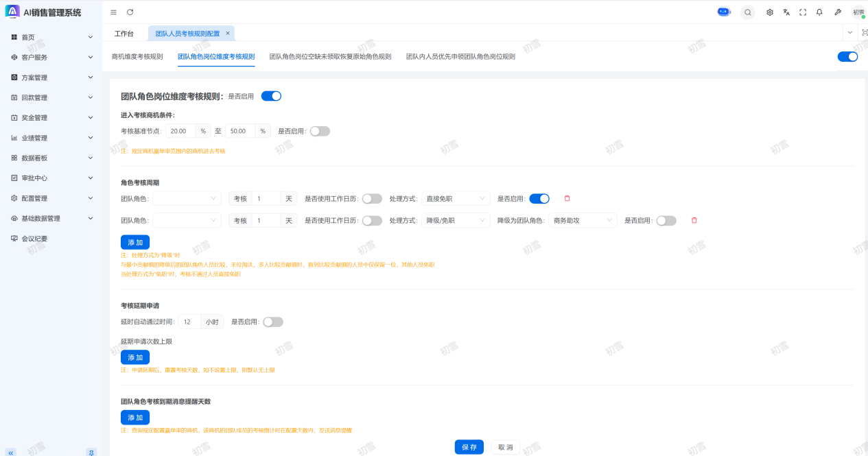Viewport: 868px width, 456px height.
Task: Enable 是否启用 for 延时自动通过时间
Action: pos(273,322)
